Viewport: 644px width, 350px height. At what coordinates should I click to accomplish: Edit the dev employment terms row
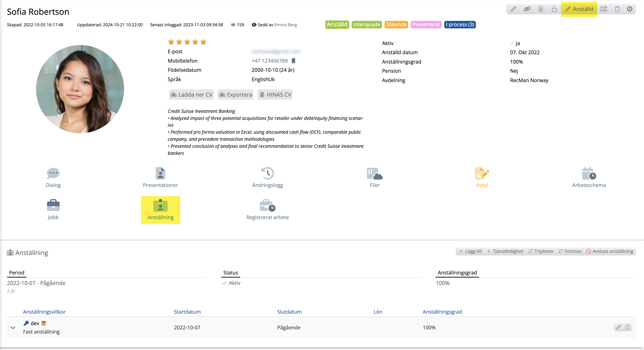[618, 327]
